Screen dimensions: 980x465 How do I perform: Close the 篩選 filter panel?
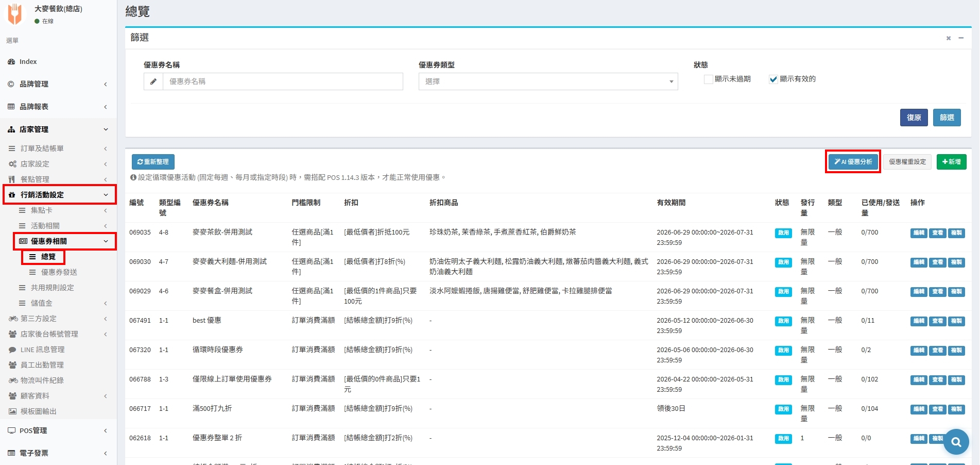(948, 38)
